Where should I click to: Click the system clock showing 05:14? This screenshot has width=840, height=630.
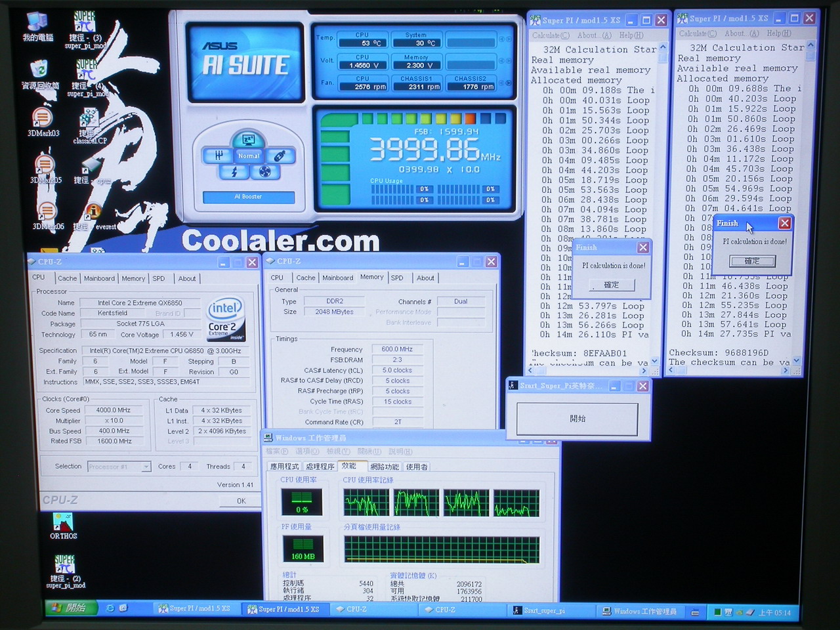coord(775,613)
